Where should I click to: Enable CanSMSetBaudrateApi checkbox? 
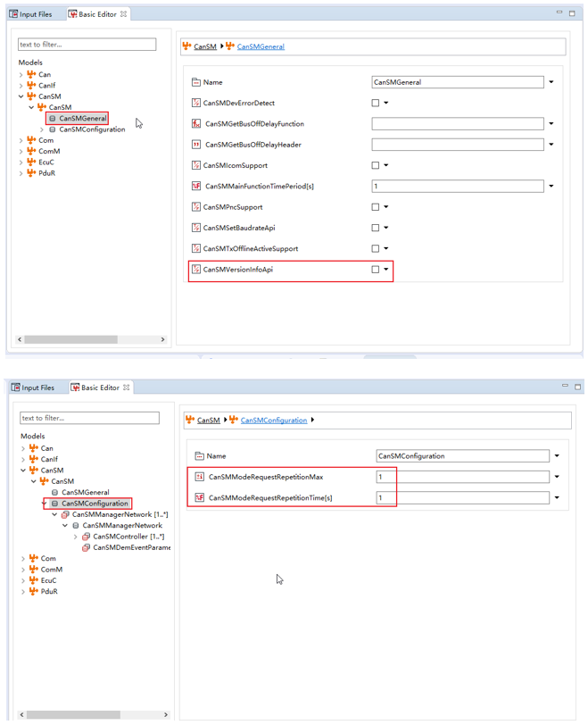pyautogui.click(x=376, y=228)
